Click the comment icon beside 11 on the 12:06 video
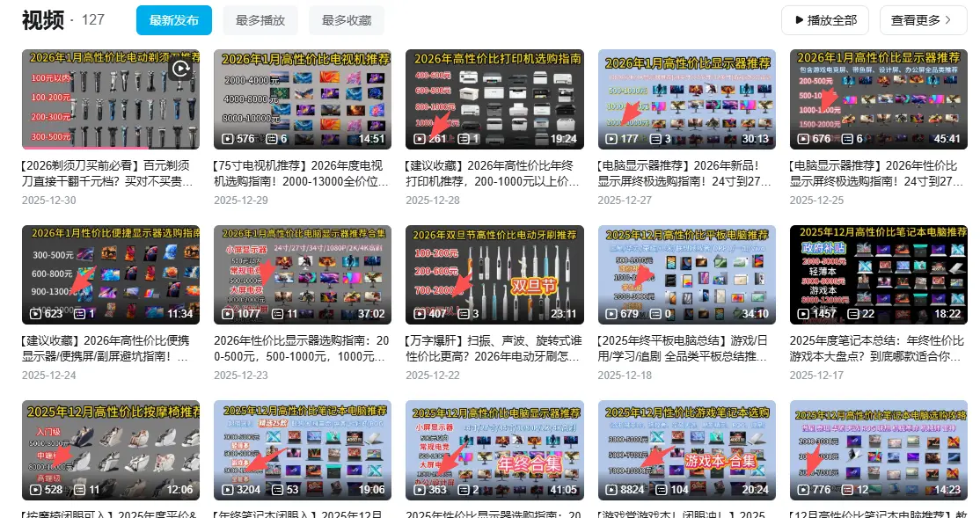 click(80, 489)
